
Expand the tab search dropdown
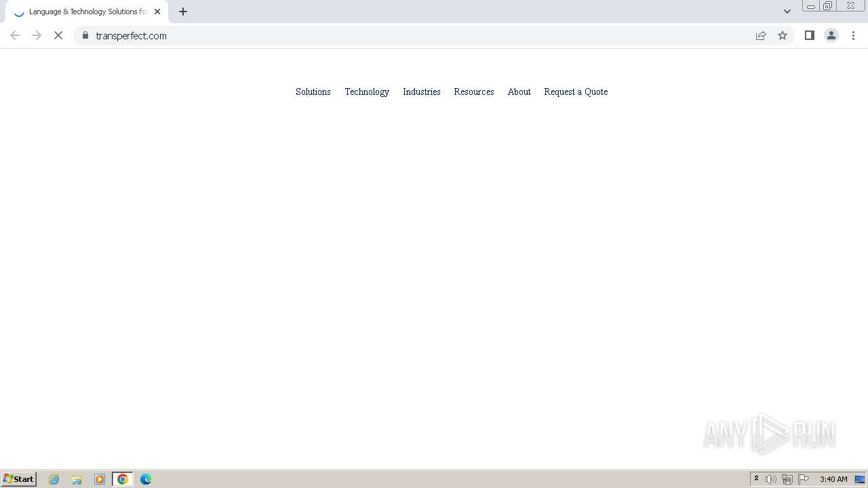tap(787, 12)
